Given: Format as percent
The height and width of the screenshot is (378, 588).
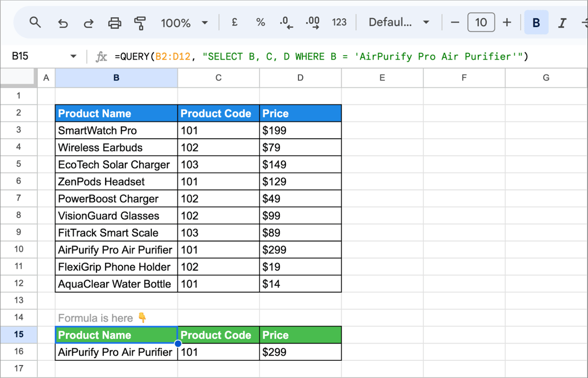Looking at the screenshot, I should point(260,23).
